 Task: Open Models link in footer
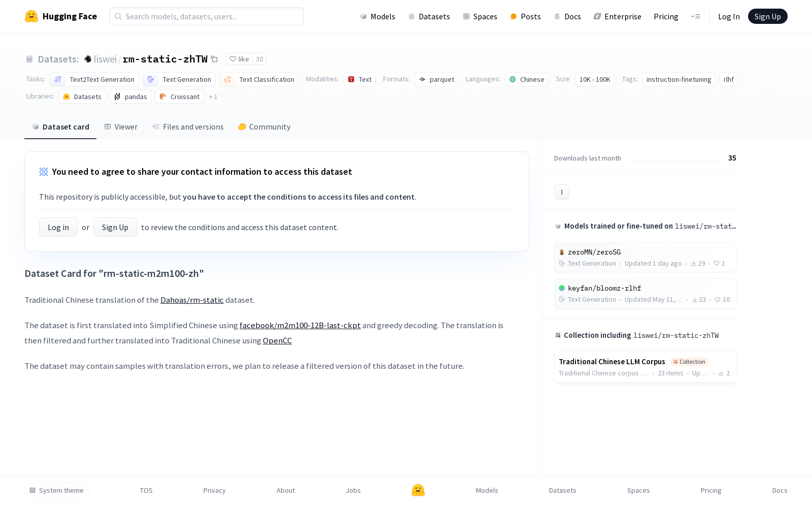[x=487, y=490]
